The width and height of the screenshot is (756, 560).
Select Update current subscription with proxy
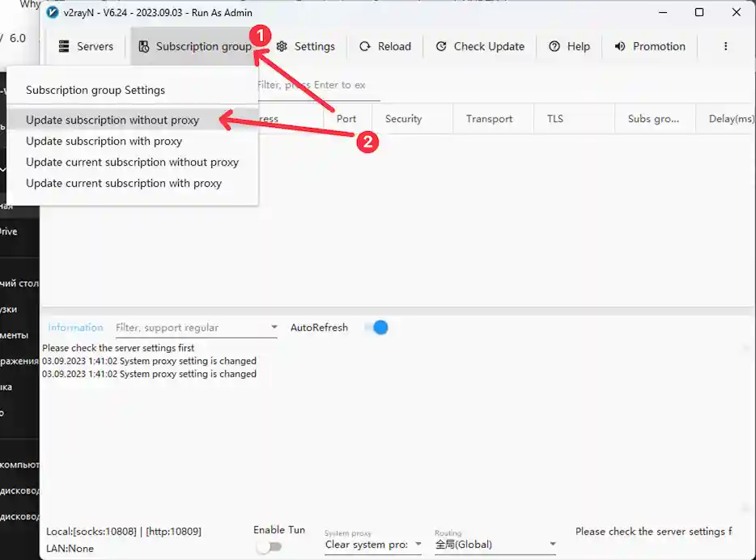124,183
